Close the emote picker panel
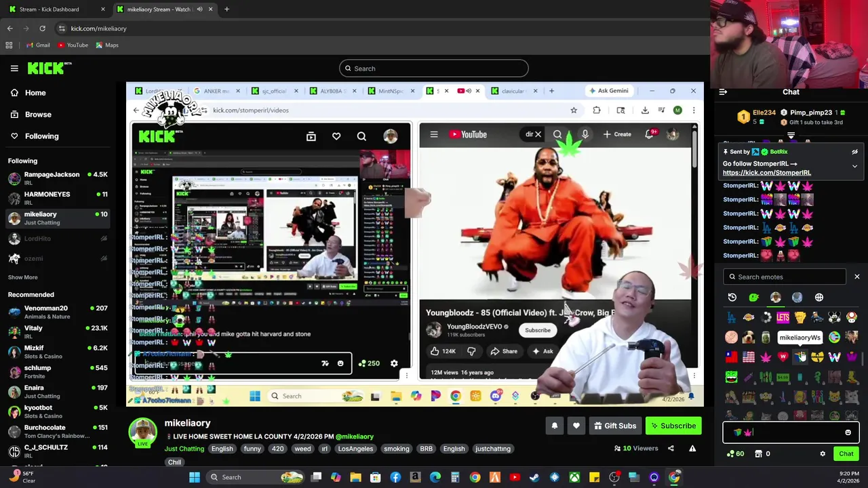Image resolution: width=868 pixels, height=488 pixels. tap(856, 277)
